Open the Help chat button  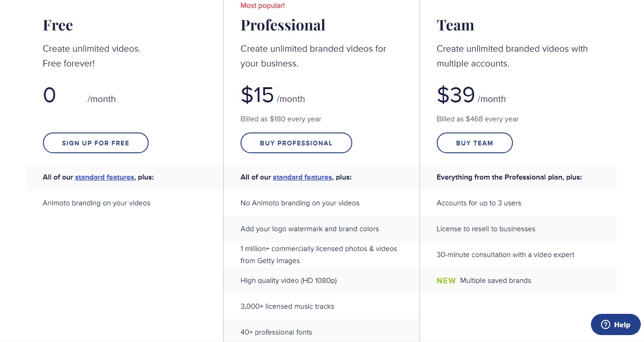[616, 324]
